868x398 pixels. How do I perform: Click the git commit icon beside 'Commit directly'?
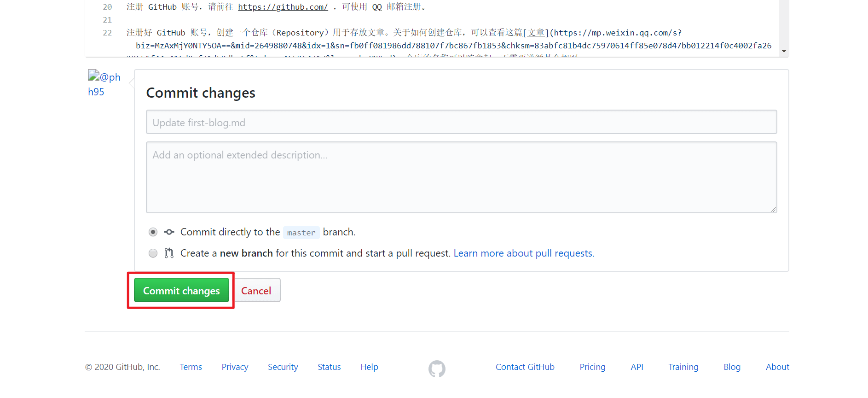point(169,232)
